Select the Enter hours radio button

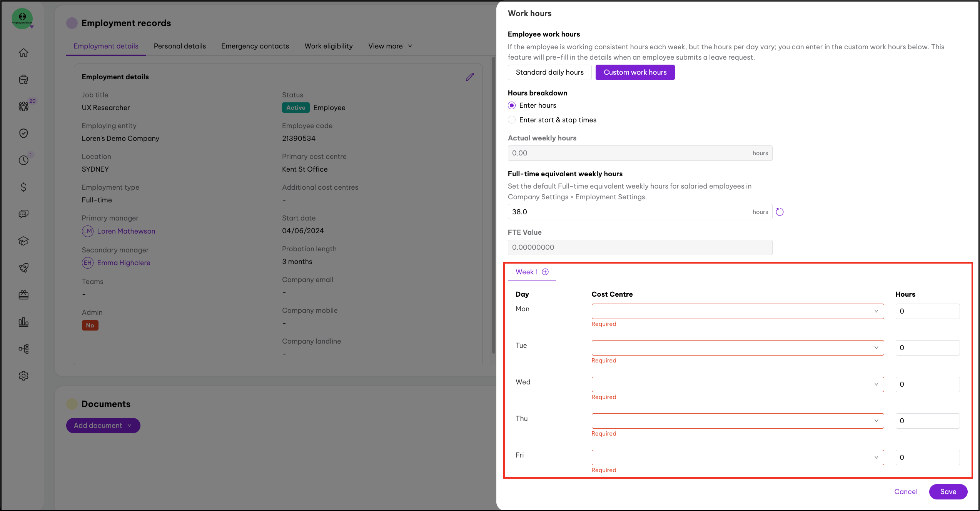pos(512,105)
